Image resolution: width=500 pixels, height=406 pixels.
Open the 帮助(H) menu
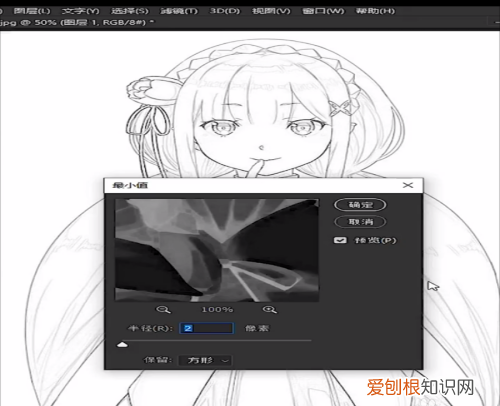coord(375,11)
